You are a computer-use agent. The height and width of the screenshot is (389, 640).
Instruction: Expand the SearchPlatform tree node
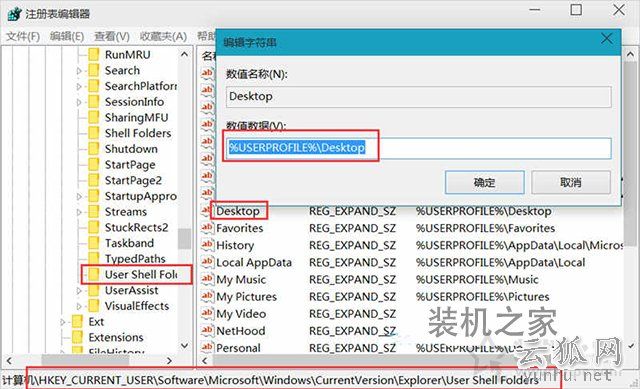79,87
